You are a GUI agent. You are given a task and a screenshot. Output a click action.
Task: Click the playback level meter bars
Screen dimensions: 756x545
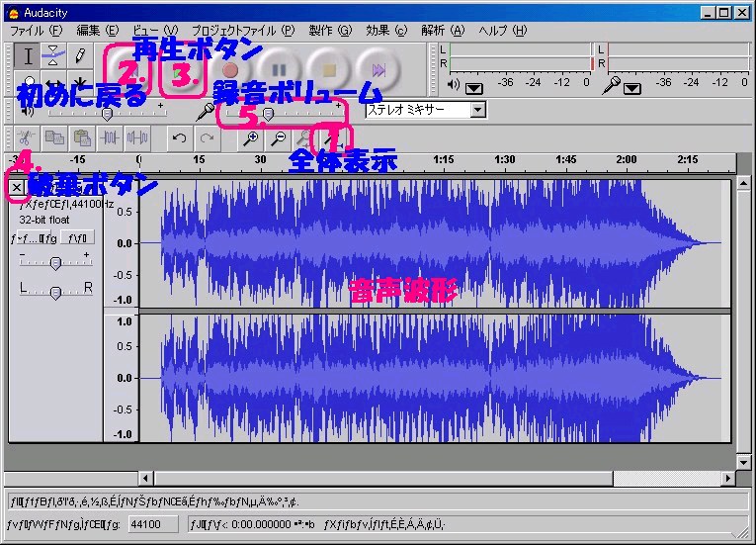(520, 56)
